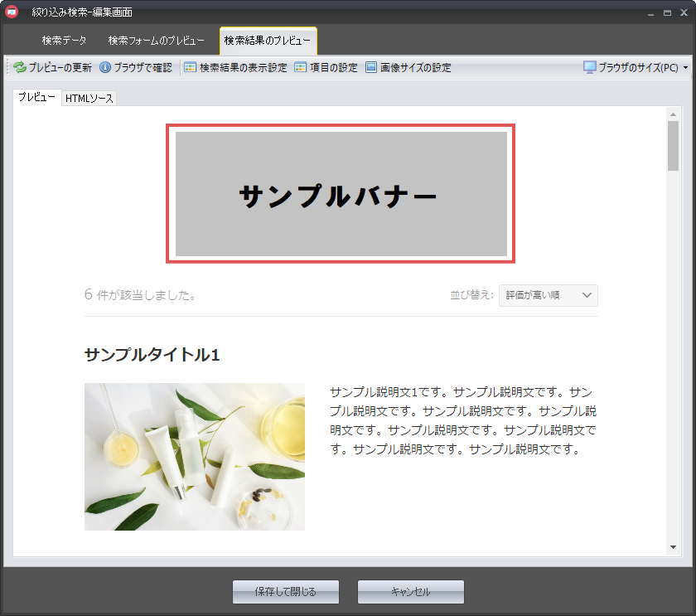Click the app icon in title bar
Viewport: 696px width, 616px height.
coord(12,12)
